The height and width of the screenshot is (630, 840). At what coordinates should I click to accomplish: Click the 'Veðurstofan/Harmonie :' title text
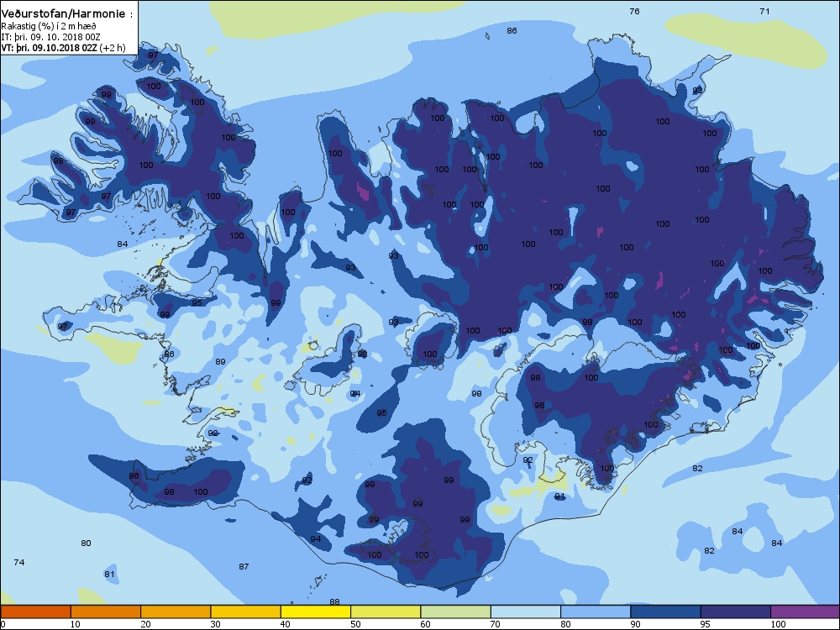coord(67,14)
